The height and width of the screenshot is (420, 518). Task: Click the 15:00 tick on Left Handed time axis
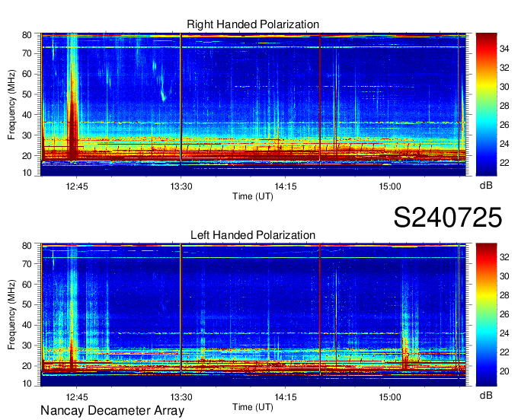[x=390, y=397]
